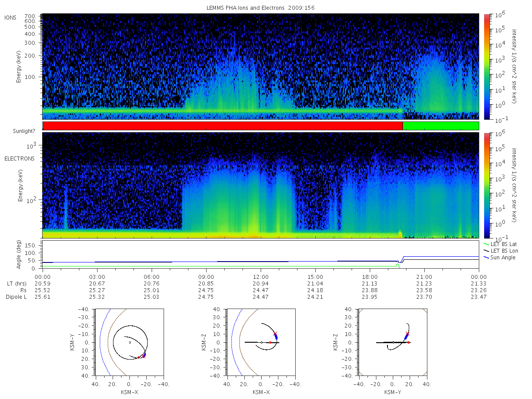This screenshot has width=532, height=399.
Task: Click the KSM-Y versus KSM-Z orbit plot
Action: pyautogui.click(x=392, y=342)
